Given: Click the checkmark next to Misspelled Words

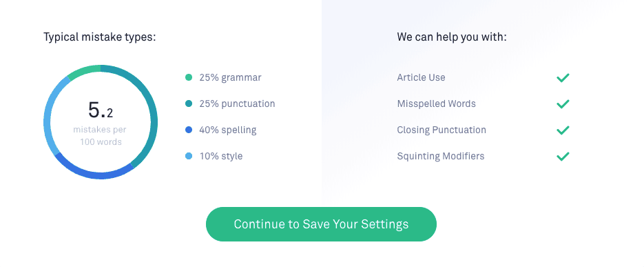Looking at the screenshot, I should pyautogui.click(x=563, y=104).
